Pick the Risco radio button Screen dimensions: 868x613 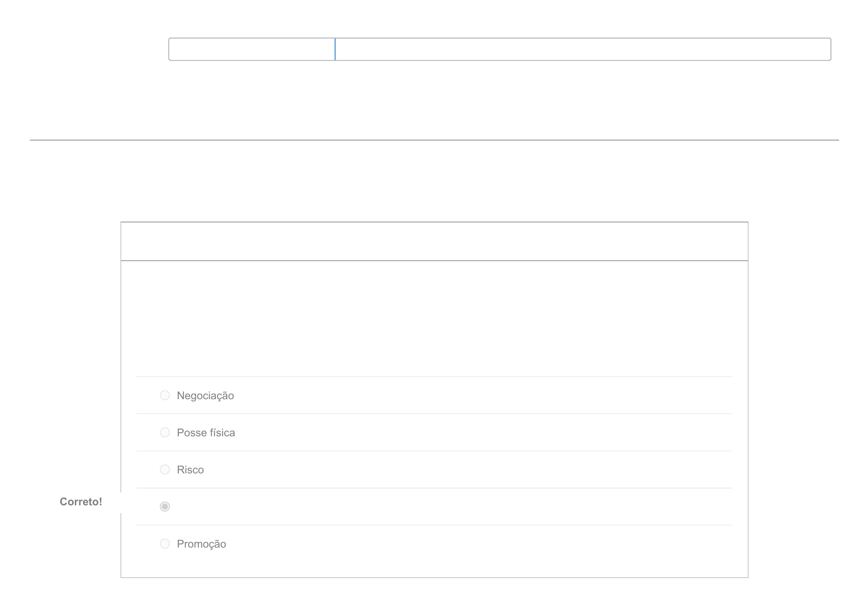(165, 469)
